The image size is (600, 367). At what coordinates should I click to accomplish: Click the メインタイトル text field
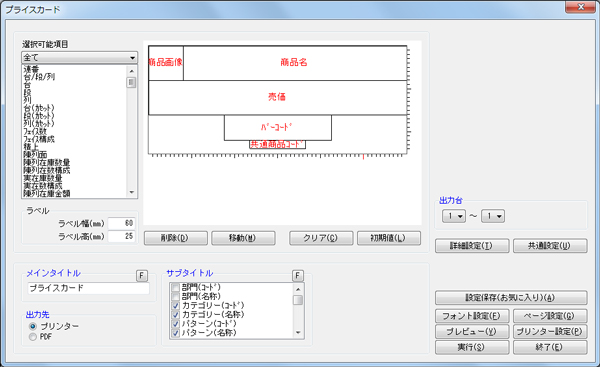[88, 288]
